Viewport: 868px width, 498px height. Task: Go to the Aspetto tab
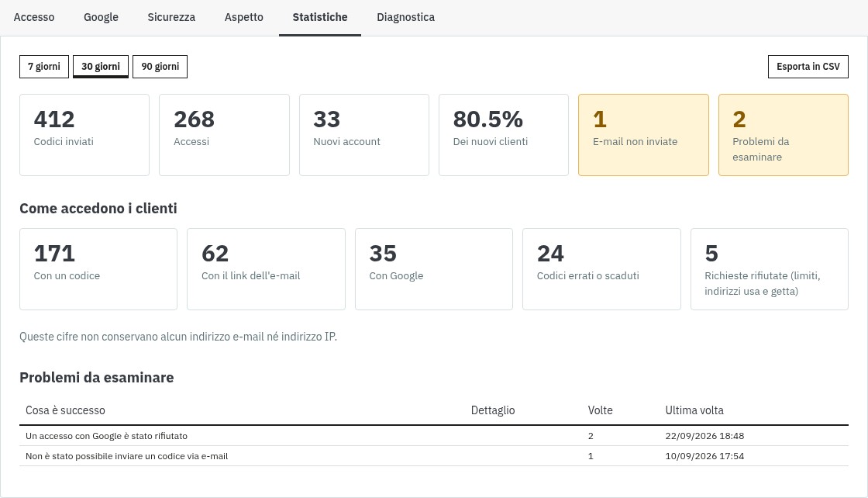pos(243,17)
